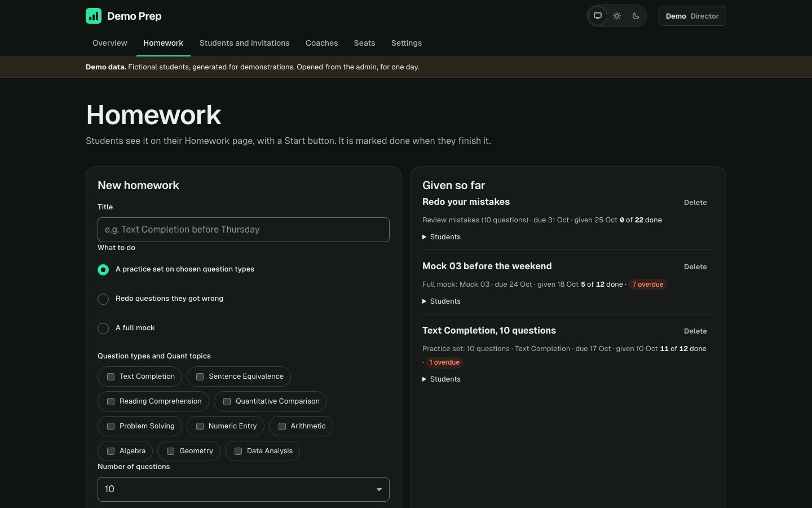This screenshot has height=508, width=812.
Task: Delete the Mock 03 before the weekend homework
Action: click(x=695, y=267)
